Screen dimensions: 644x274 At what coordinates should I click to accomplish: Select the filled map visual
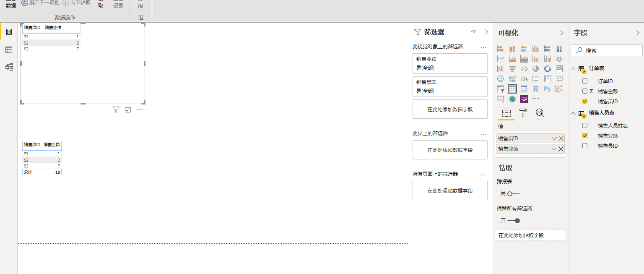(x=512, y=78)
